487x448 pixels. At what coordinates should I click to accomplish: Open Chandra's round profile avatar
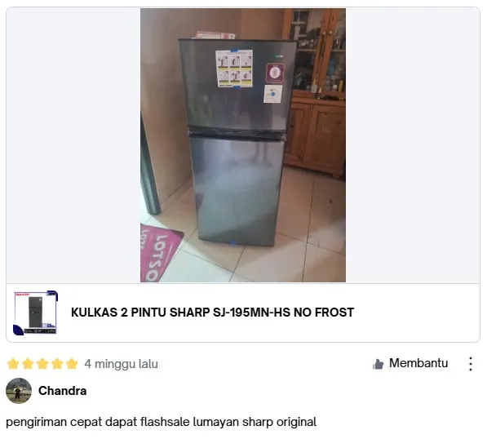pyautogui.click(x=19, y=391)
